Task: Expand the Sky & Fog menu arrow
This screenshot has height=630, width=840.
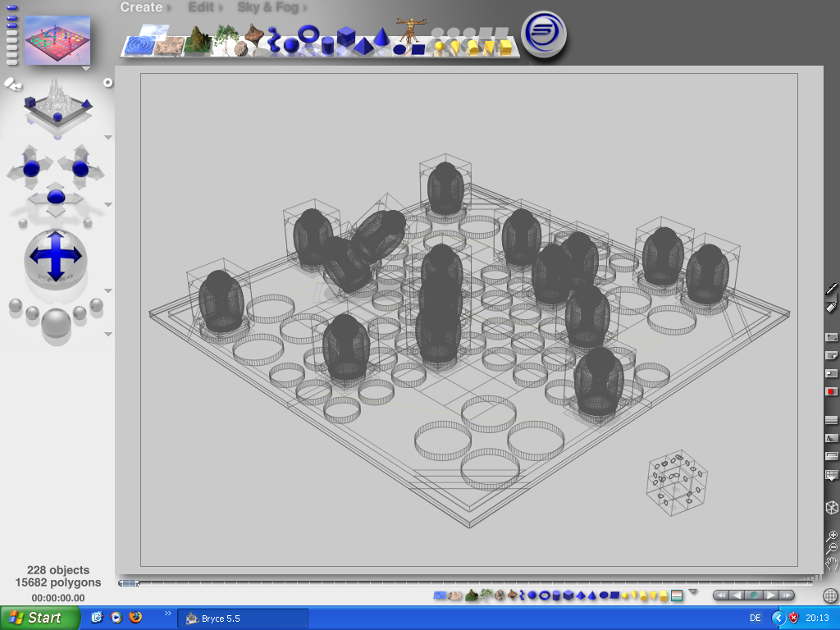Action: [x=305, y=8]
